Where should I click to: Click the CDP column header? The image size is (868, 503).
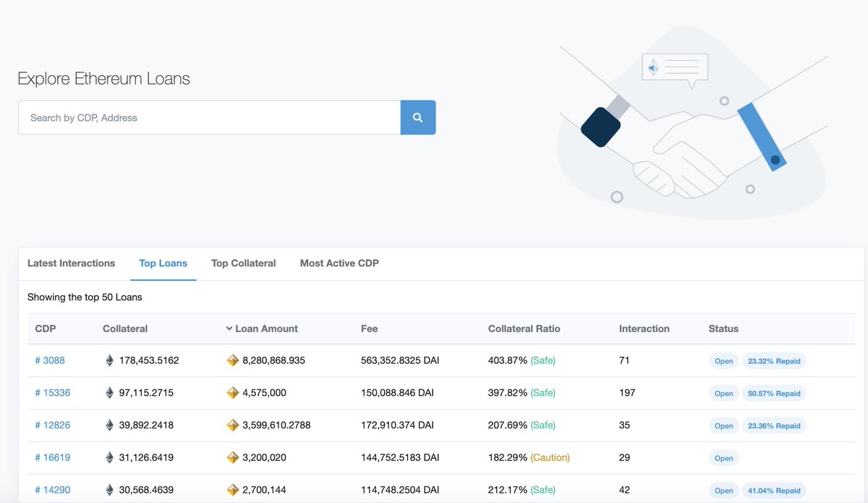point(46,329)
